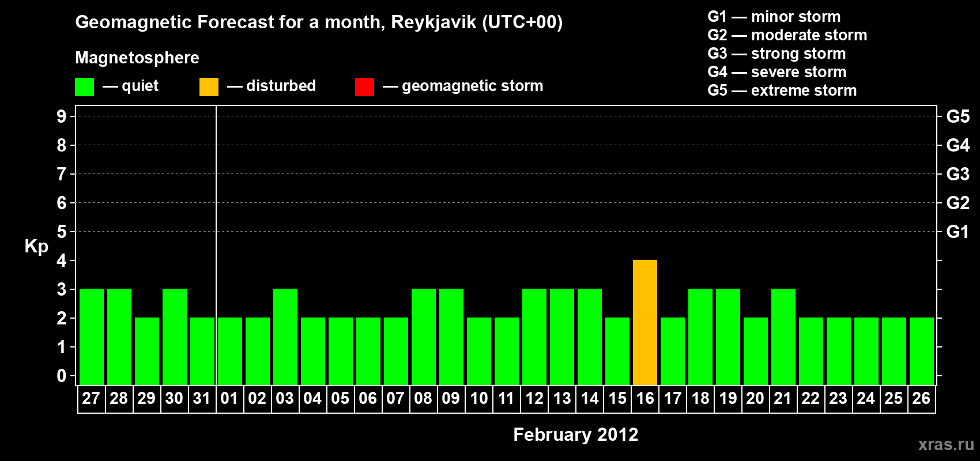980x461 pixels.
Task: Click the bar above date 22
Action: click(811, 351)
